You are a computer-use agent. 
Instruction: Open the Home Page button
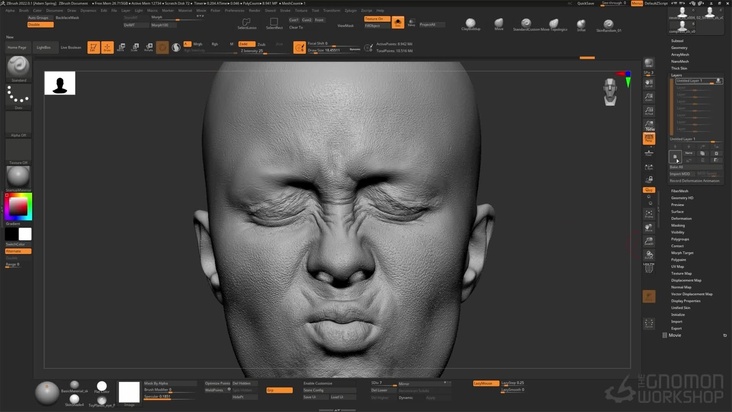[x=17, y=47]
